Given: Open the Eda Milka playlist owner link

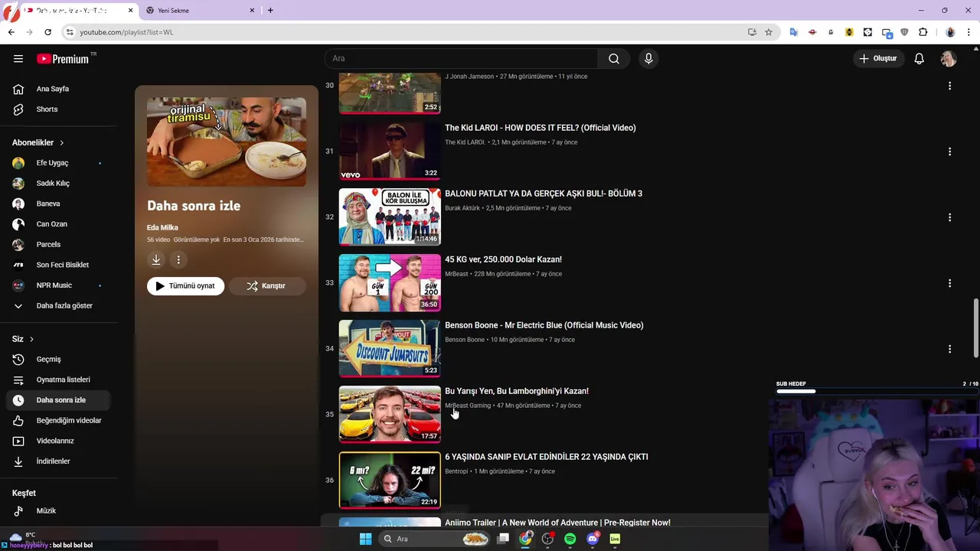Looking at the screenshot, I should tap(162, 227).
